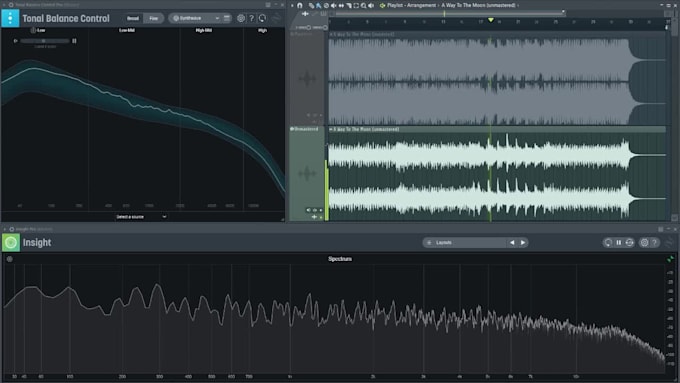The width and height of the screenshot is (680, 383).
Task: Open the Unmastered track clip menu arrow
Action: pyautogui.click(x=331, y=129)
